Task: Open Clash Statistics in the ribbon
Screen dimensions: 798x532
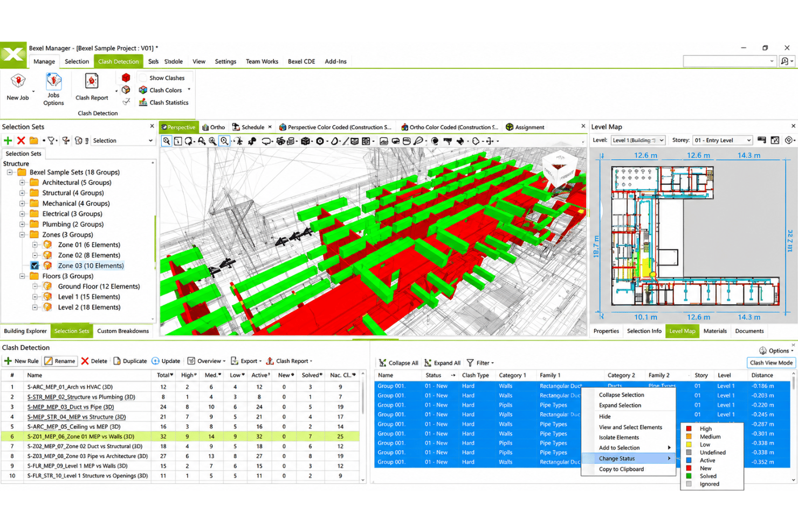Action: pyautogui.click(x=164, y=102)
